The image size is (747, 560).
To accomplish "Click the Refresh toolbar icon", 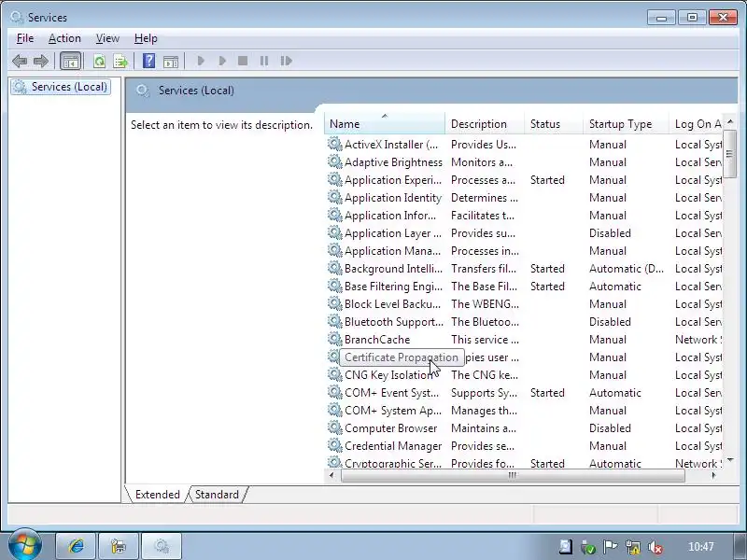I will click(99, 61).
